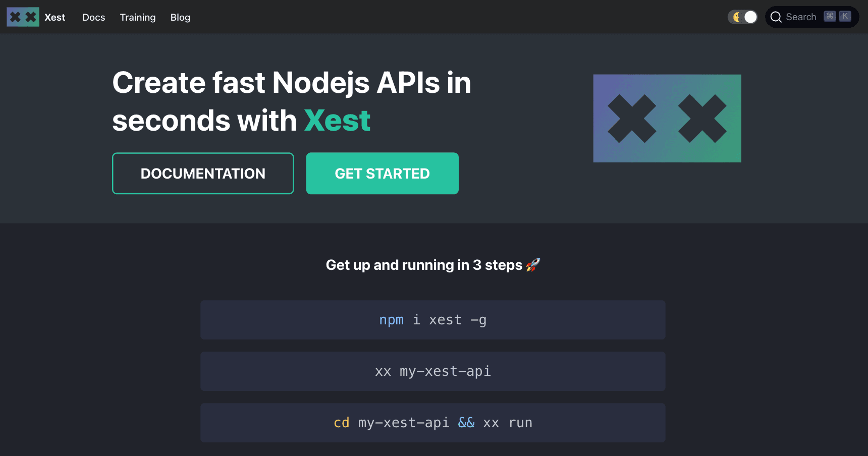Screen dimensions: 868x456
Task: Click the large Xest hero logo image
Action: coord(667,119)
